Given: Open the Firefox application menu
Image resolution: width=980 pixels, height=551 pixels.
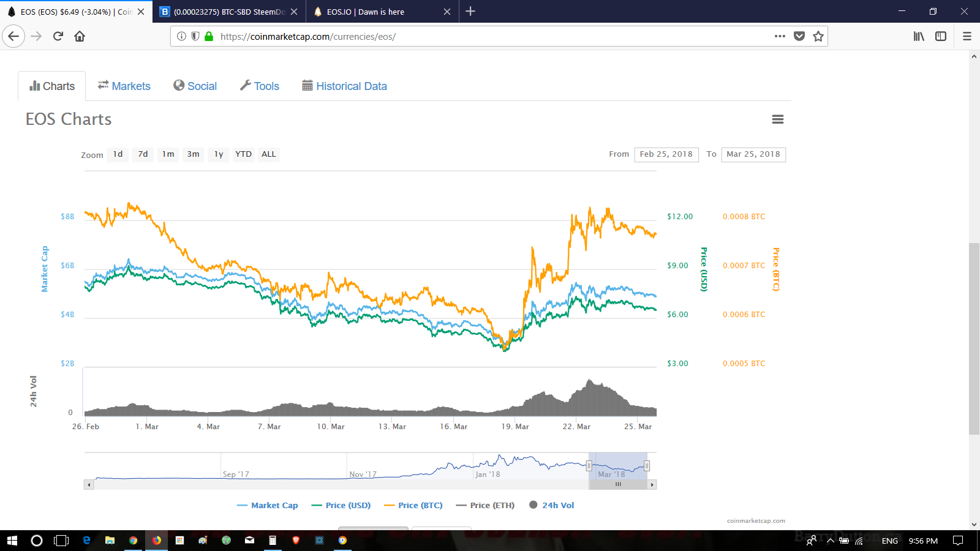Looking at the screenshot, I should (x=967, y=36).
